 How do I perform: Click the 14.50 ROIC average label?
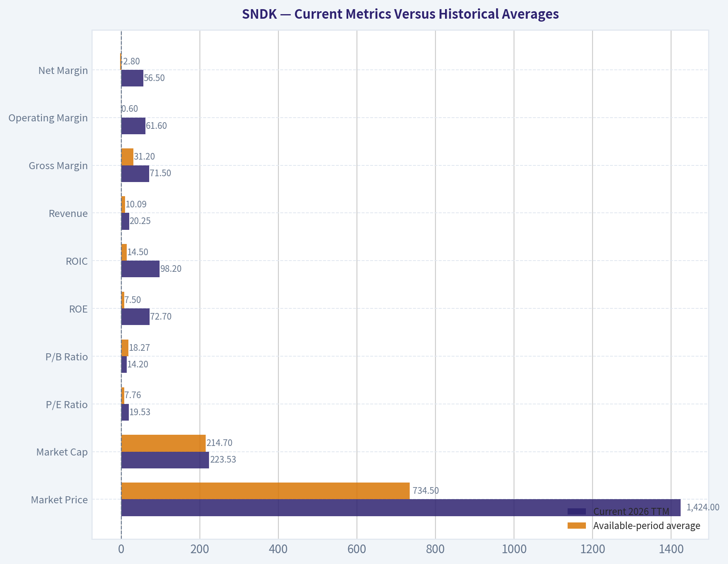coord(138,252)
